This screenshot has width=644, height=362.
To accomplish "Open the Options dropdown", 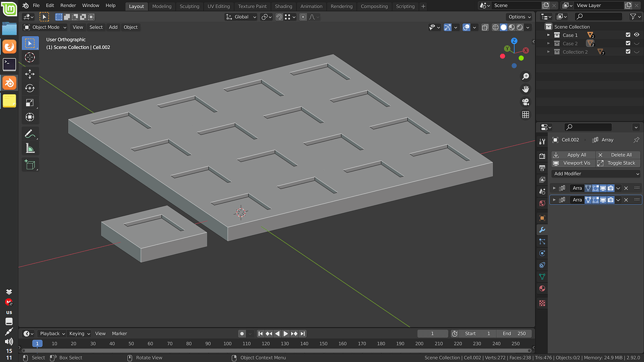I will tap(519, 17).
